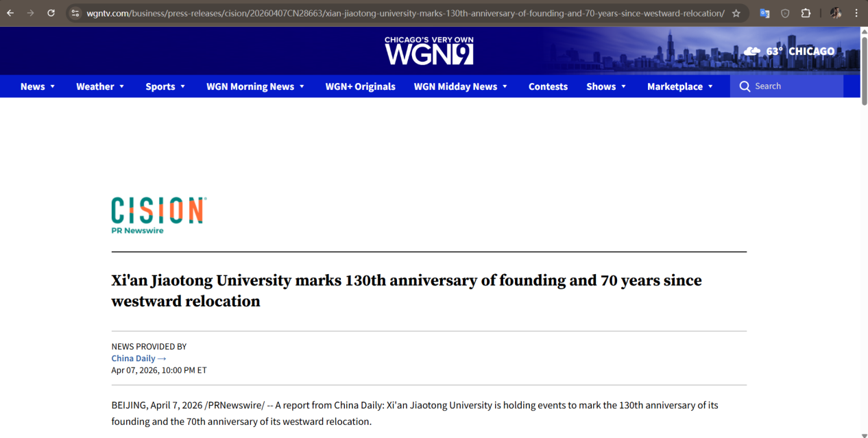This screenshot has width=868, height=438.
Task: View site information icon in address bar
Action: [75, 13]
